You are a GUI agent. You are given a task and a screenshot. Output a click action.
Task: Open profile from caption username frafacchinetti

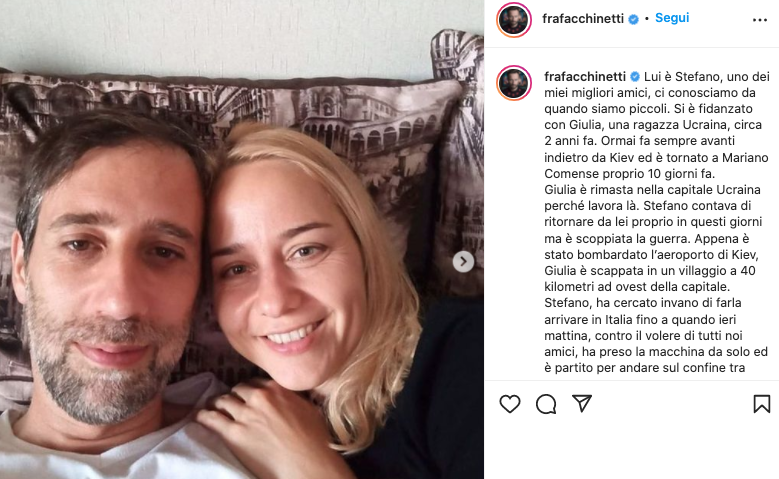[x=585, y=77]
